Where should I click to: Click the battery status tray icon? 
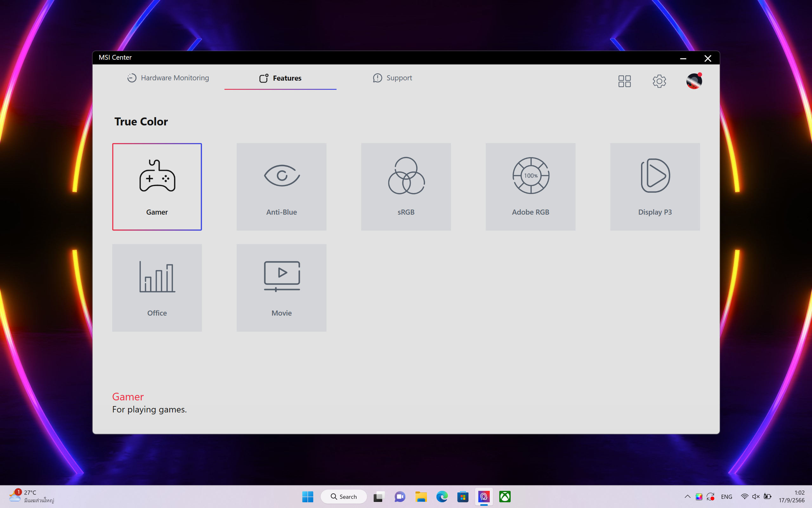(x=767, y=497)
